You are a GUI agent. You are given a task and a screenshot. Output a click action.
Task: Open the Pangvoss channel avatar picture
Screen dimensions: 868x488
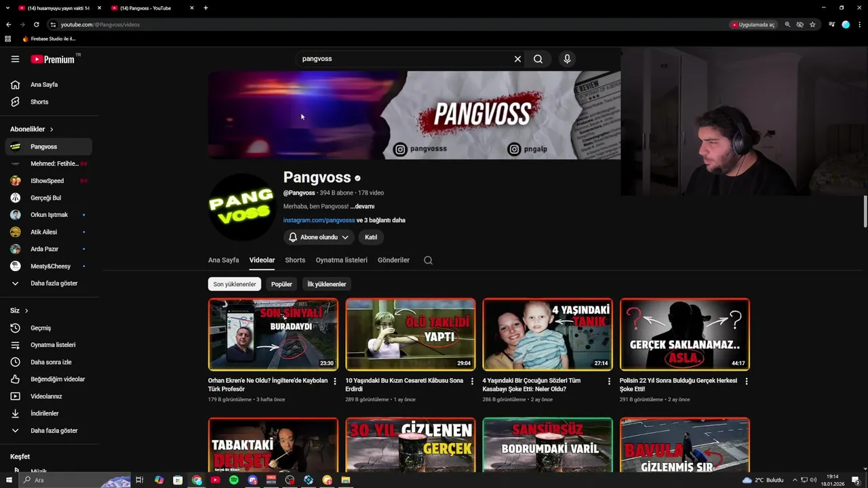tap(241, 207)
